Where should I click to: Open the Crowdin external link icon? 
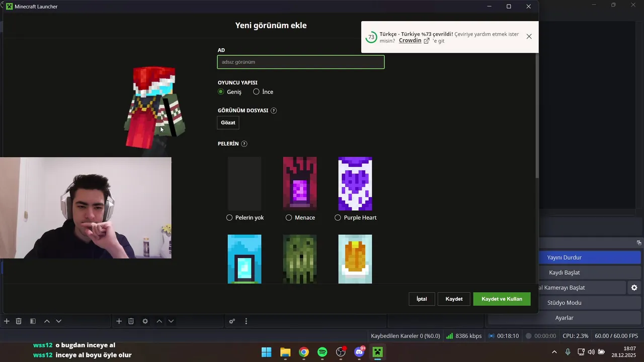427,41
